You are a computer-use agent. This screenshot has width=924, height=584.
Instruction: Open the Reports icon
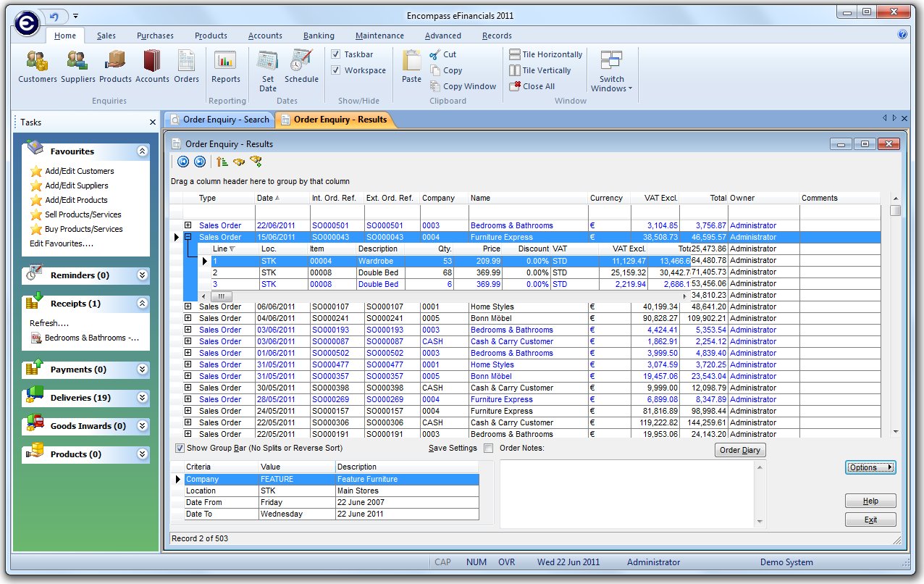(x=226, y=67)
